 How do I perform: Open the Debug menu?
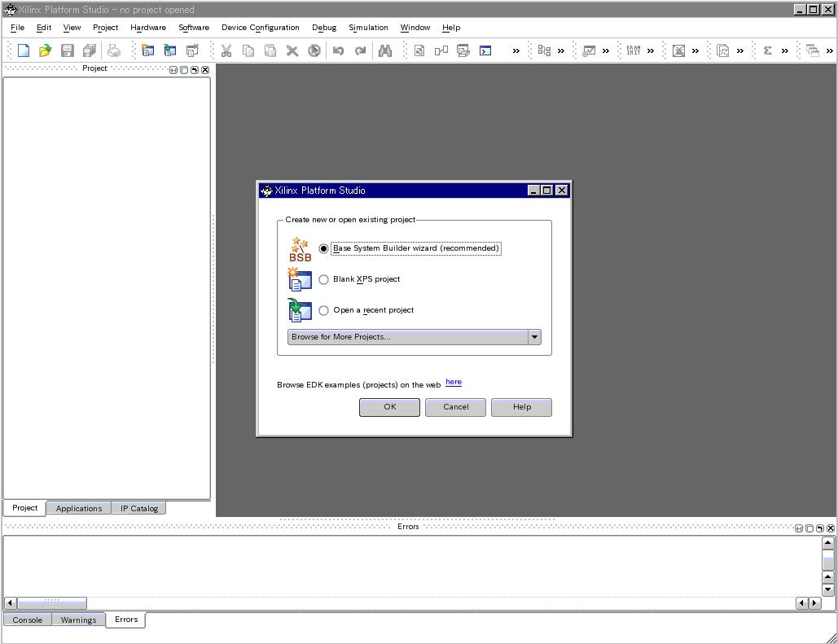point(324,28)
